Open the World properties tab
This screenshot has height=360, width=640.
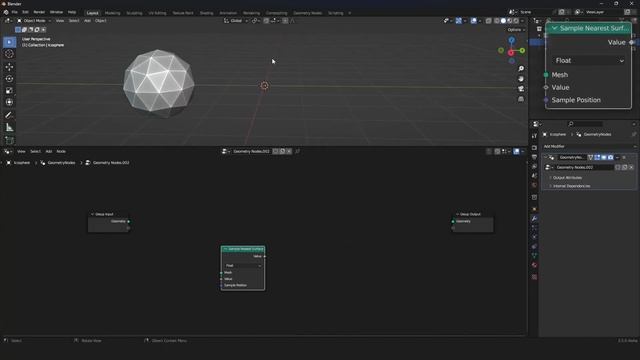[534, 185]
